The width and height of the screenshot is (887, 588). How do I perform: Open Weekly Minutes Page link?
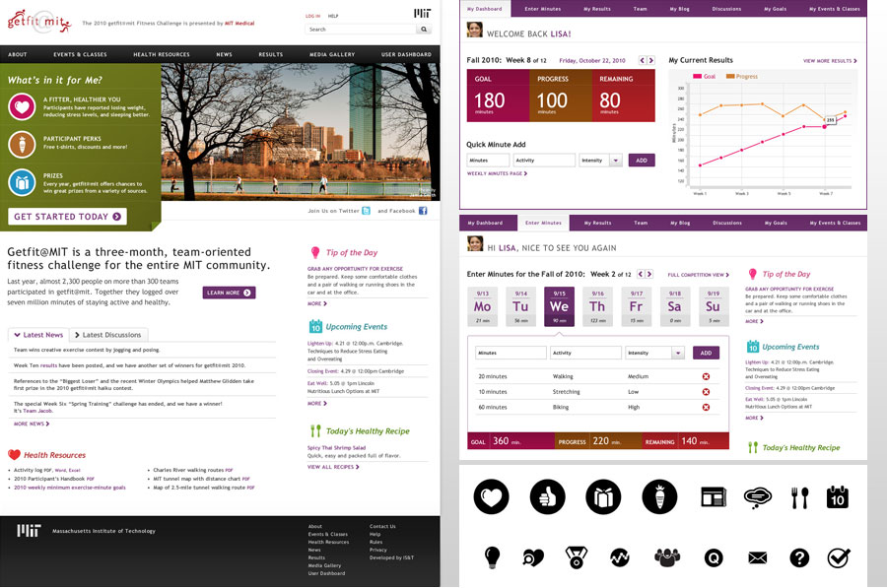(x=497, y=173)
